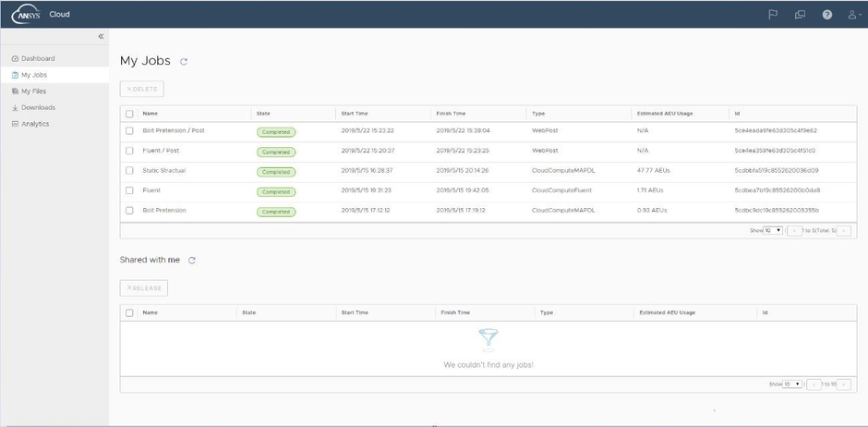Refresh the Shared with me list
The image size is (868, 427).
pos(192,261)
